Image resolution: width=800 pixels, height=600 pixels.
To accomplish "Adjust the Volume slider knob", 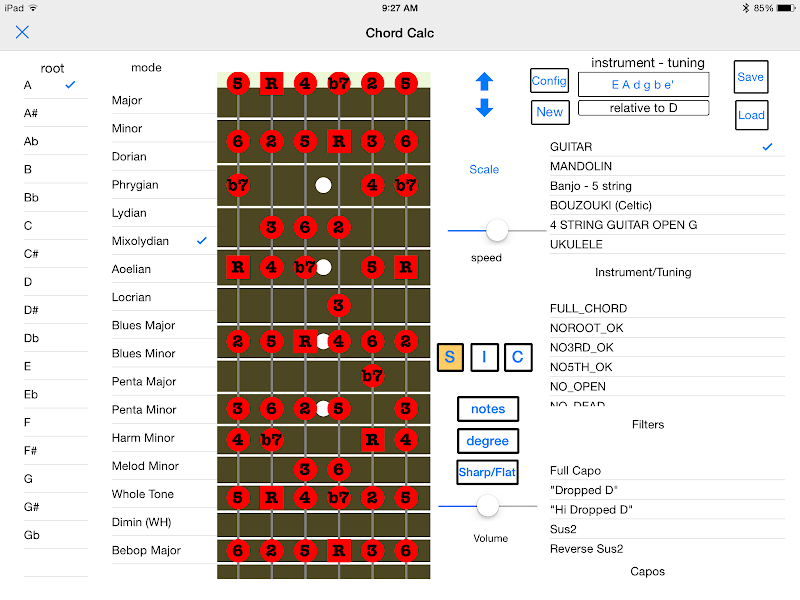I will (x=487, y=506).
